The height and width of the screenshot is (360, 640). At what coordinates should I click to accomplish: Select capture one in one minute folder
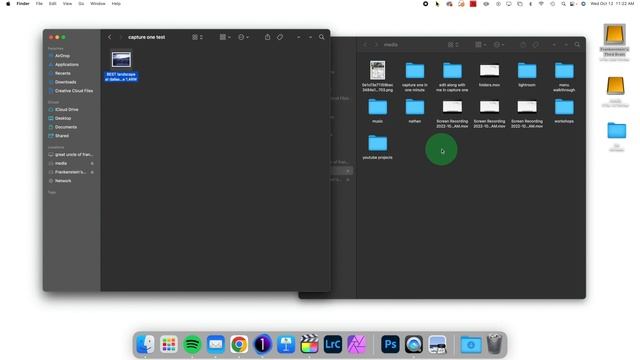[415, 71]
